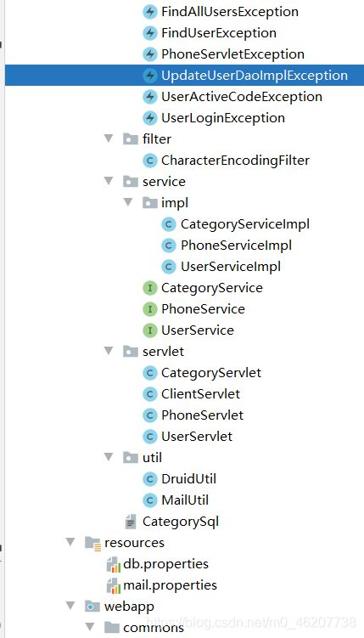
Task: Collapse the impl package arrow
Action: [128, 202]
